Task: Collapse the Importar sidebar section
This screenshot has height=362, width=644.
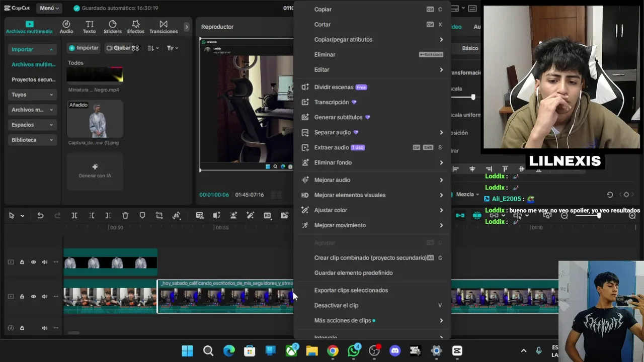Action: click(32, 49)
